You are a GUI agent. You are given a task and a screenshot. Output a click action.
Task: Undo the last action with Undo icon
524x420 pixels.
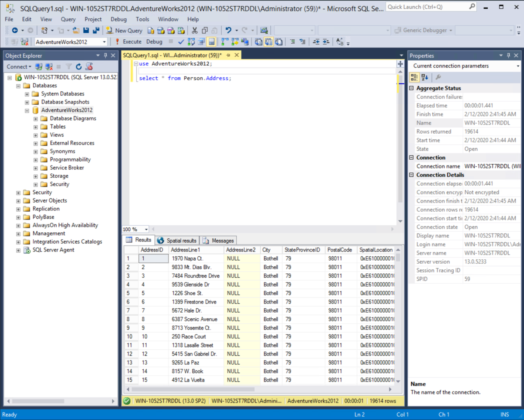(x=228, y=31)
